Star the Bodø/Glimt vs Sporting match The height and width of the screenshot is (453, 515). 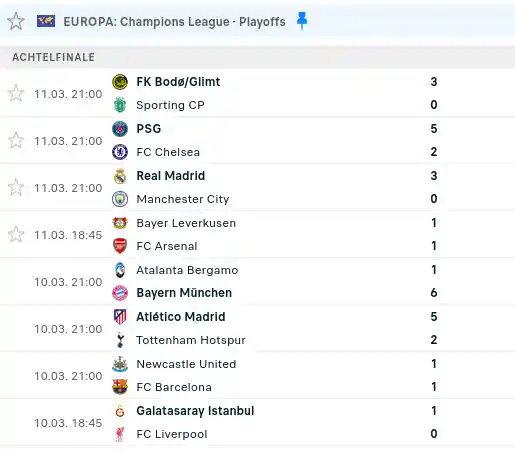[x=16, y=93]
